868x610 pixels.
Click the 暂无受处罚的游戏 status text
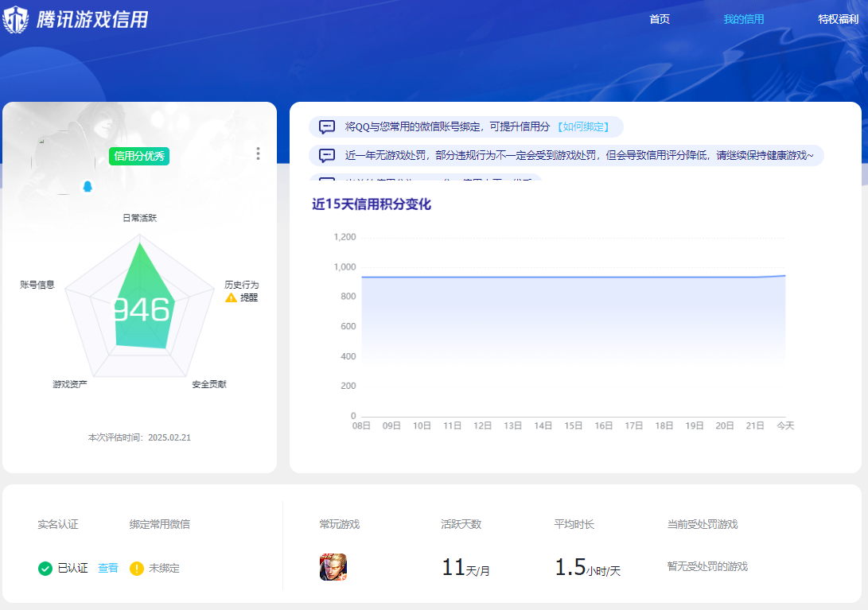click(x=707, y=566)
